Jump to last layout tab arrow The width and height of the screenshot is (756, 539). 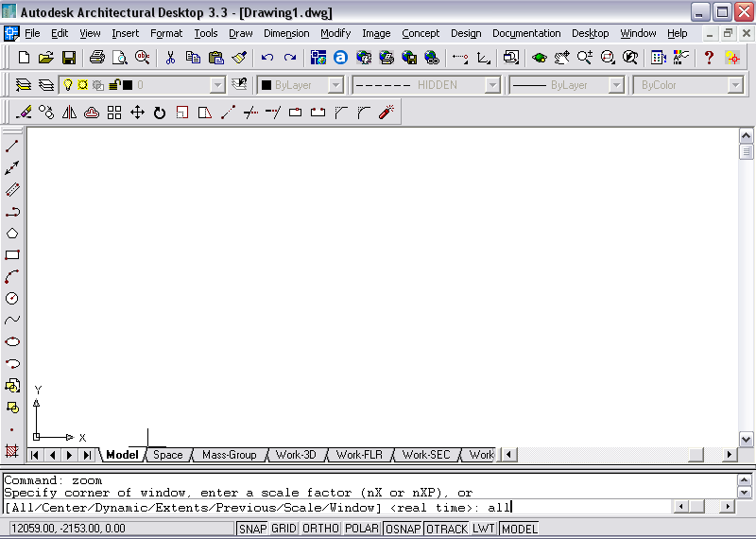point(87,455)
